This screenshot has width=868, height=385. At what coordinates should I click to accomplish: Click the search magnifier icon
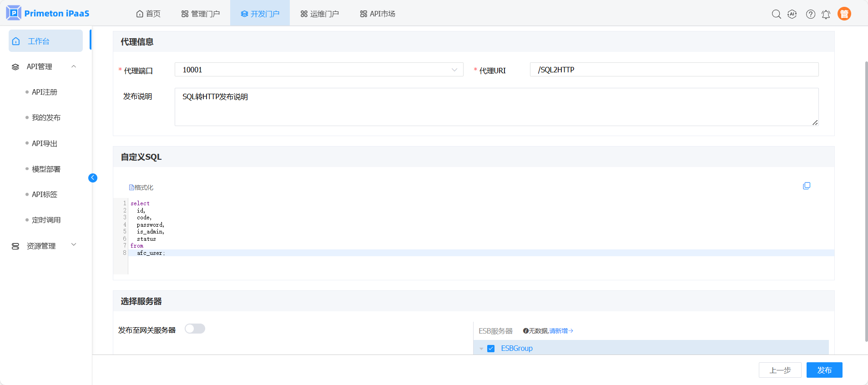coord(776,14)
